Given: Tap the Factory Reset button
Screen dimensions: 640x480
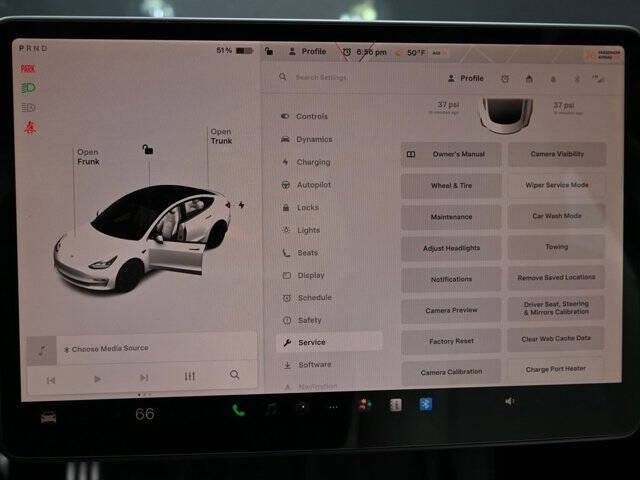Looking at the screenshot, I should (x=451, y=341).
